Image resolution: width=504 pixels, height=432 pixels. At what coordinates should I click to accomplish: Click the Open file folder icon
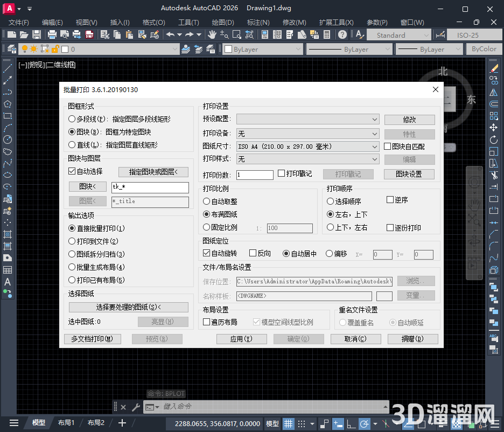(x=24, y=34)
